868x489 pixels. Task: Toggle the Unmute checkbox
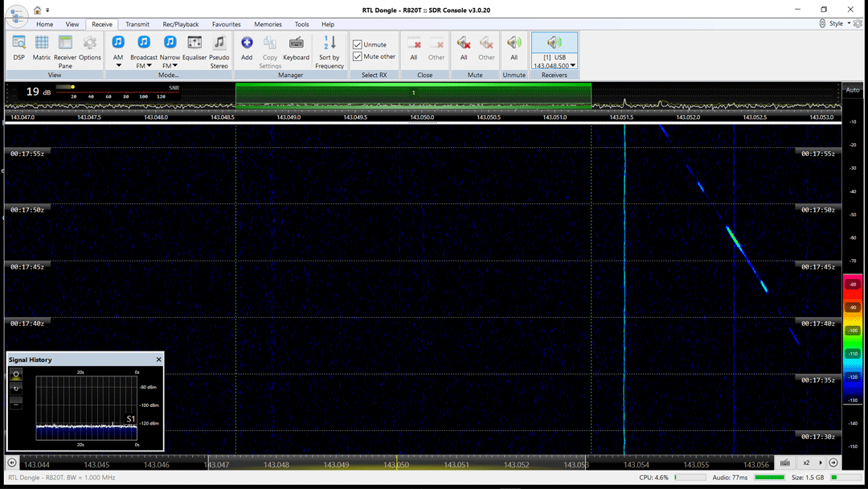click(357, 44)
